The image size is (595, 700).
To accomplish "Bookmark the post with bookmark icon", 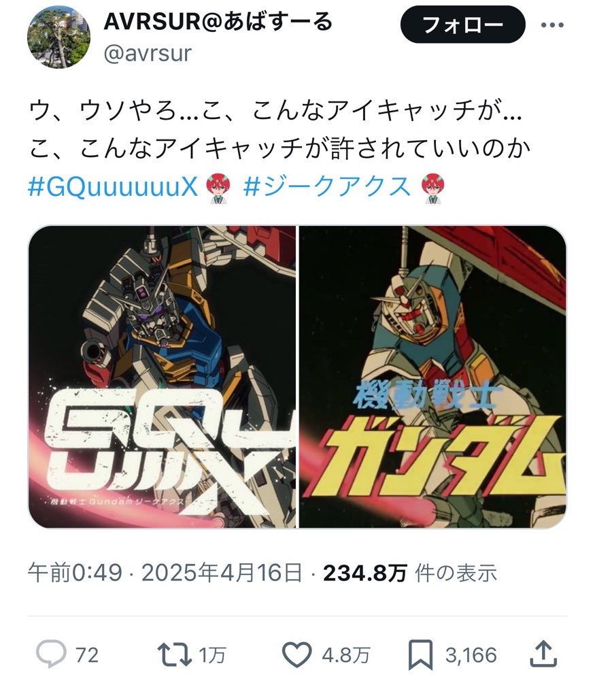I will click(x=420, y=655).
